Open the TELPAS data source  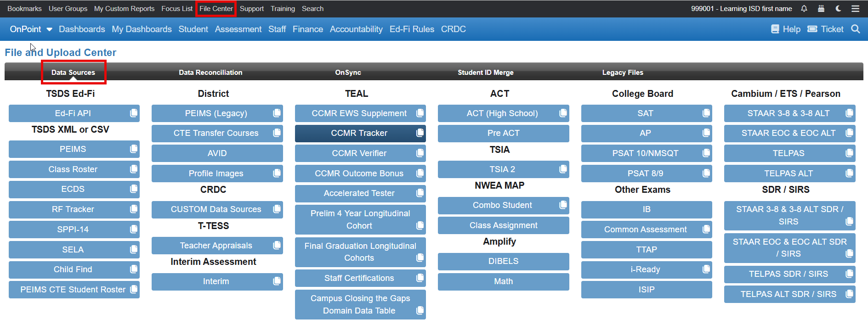(x=789, y=153)
